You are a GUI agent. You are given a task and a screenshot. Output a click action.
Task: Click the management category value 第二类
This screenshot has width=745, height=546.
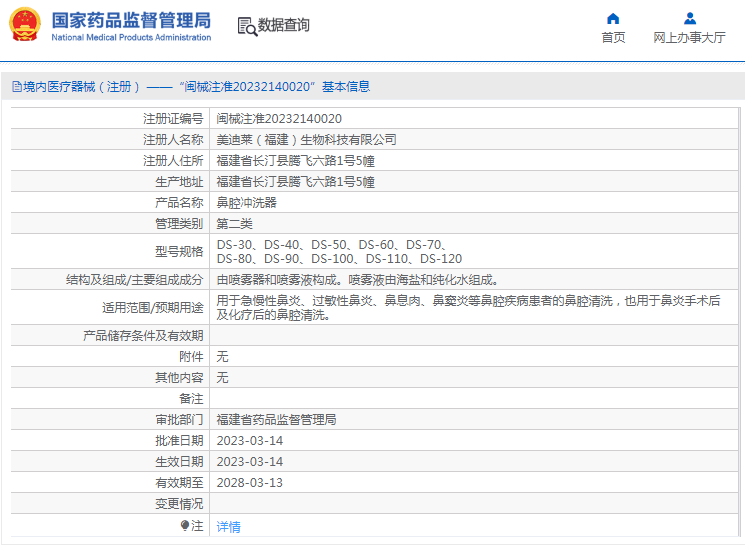[235, 224]
